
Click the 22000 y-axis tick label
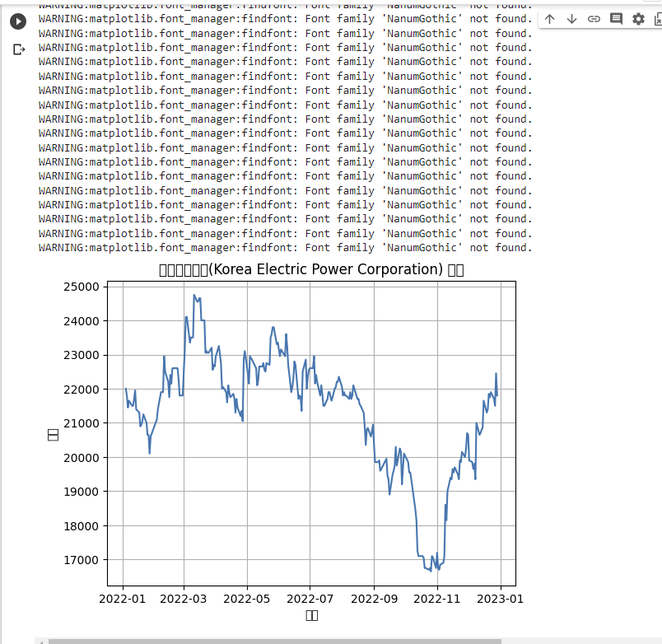click(x=82, y=390)
